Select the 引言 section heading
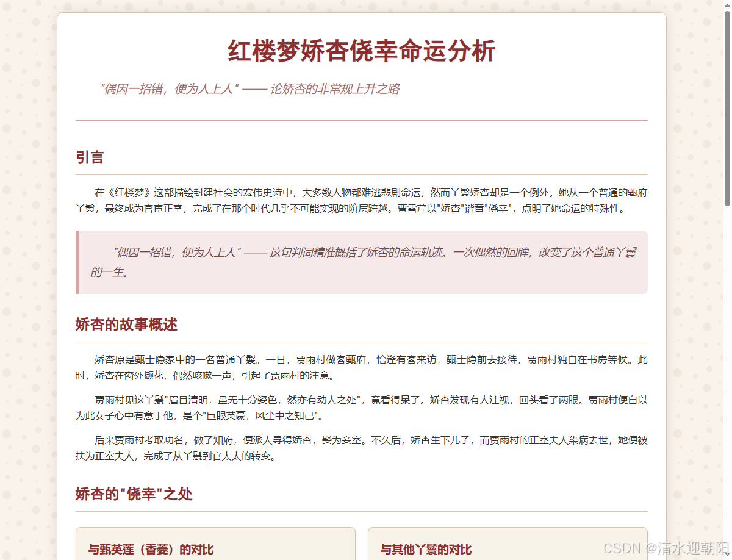732x560 pixels. tap(90, 157)
